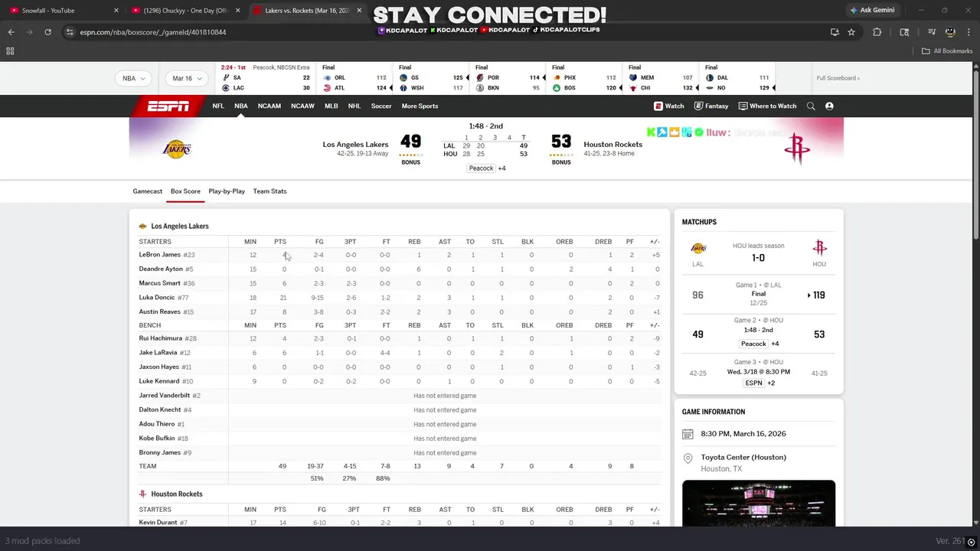Select Soccer in the ESPN nav
The image size is (980, 551).
point(381,106)
